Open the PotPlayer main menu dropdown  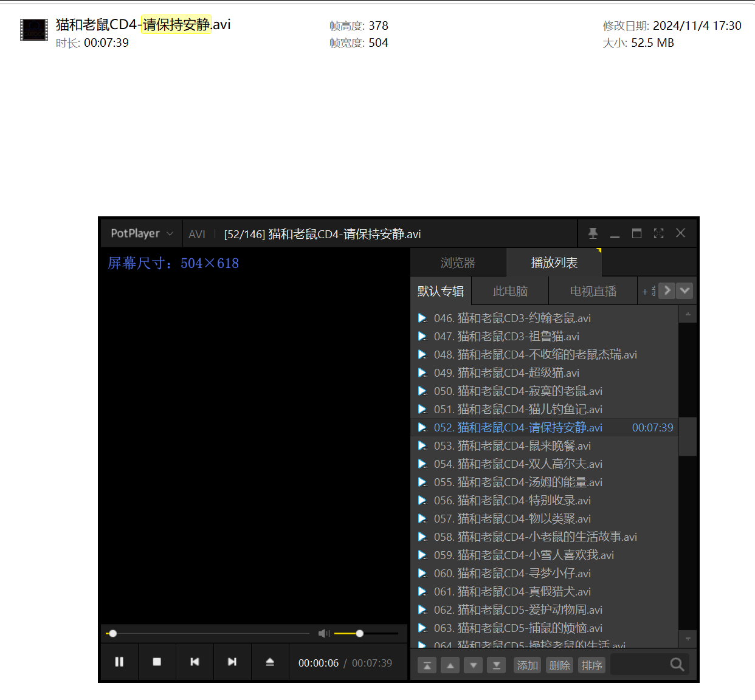[142, 234]
